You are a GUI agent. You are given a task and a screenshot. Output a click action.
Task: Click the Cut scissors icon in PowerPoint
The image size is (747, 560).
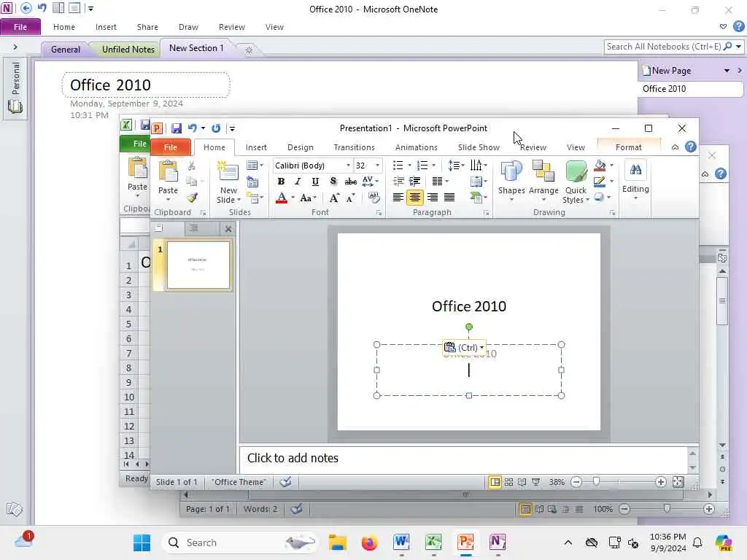pyautogui.click(x=192, y=166)
